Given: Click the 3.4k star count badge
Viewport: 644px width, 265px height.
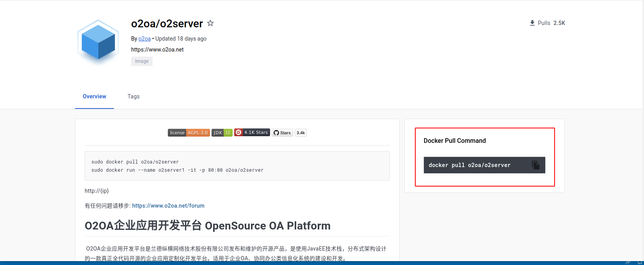Looking at the screenshot, I should tap(301, 133).
